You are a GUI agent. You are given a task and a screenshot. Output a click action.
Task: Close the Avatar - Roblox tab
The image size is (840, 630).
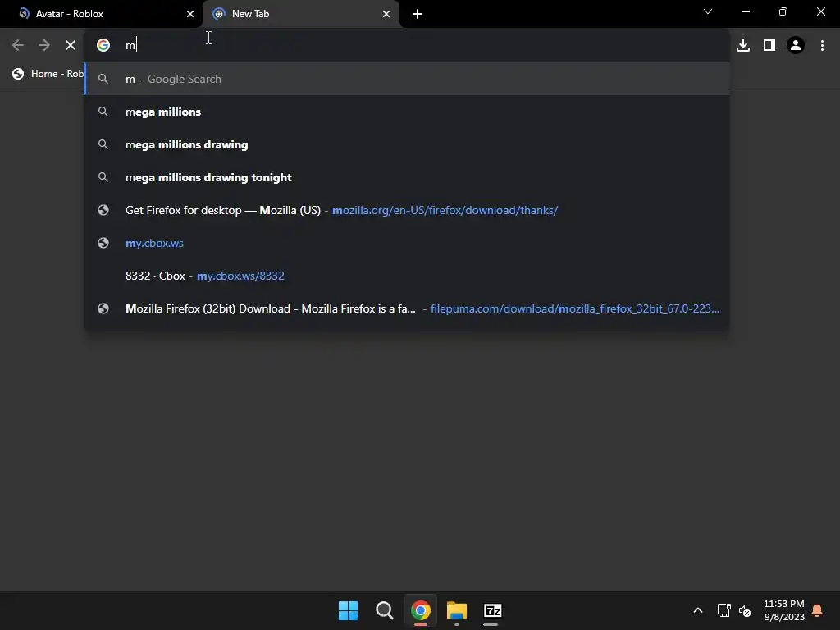[x=190, y=14]
